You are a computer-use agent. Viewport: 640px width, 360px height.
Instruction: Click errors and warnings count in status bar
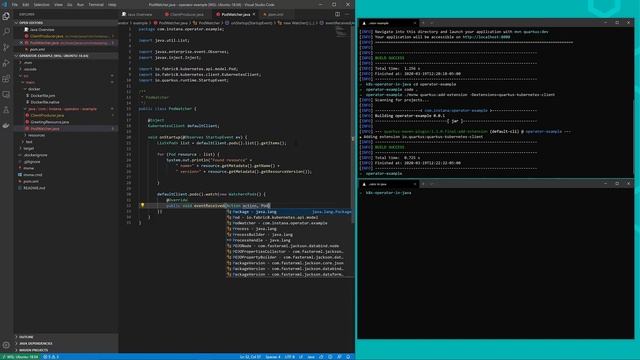tap(51, 357)
